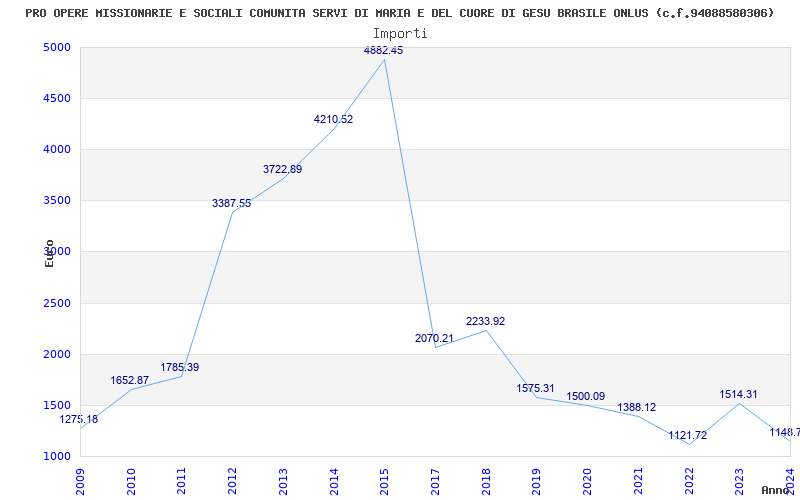Click the x-axis year label 2019

coord(536,482)
